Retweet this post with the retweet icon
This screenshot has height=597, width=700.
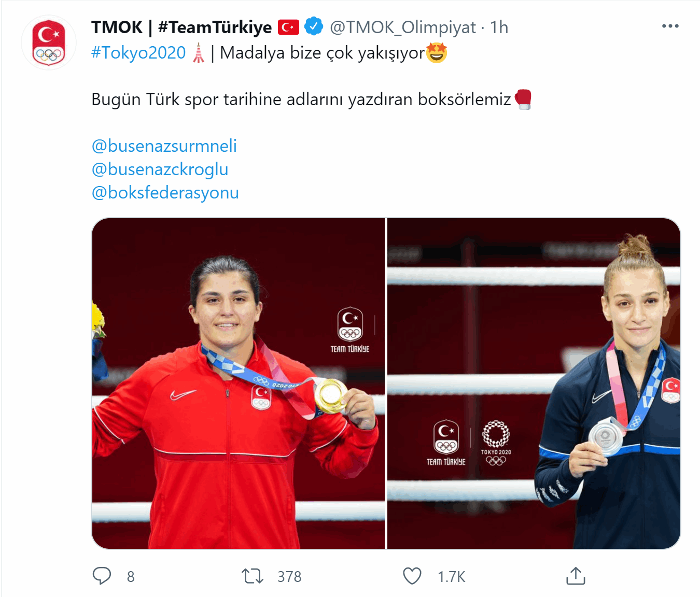(253, 576)
